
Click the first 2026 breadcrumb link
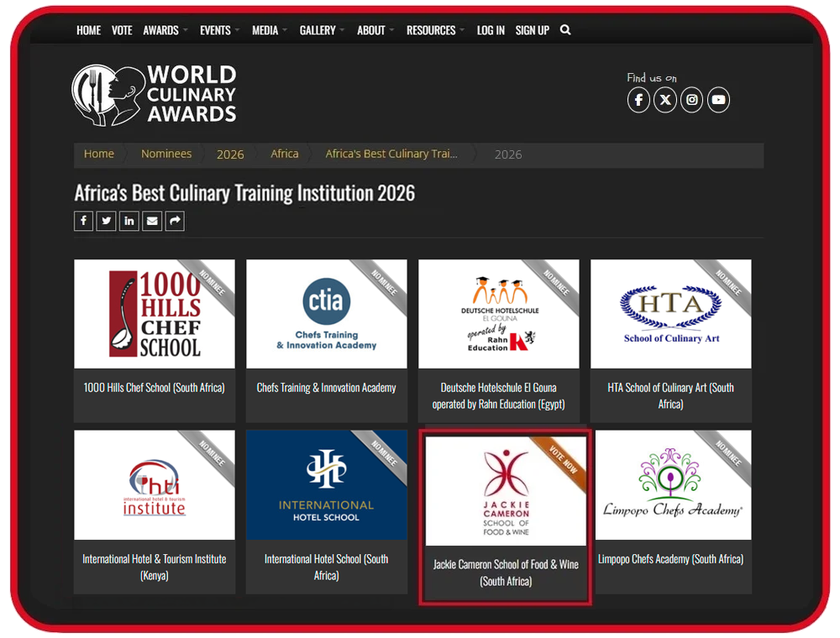click(230, 154)
